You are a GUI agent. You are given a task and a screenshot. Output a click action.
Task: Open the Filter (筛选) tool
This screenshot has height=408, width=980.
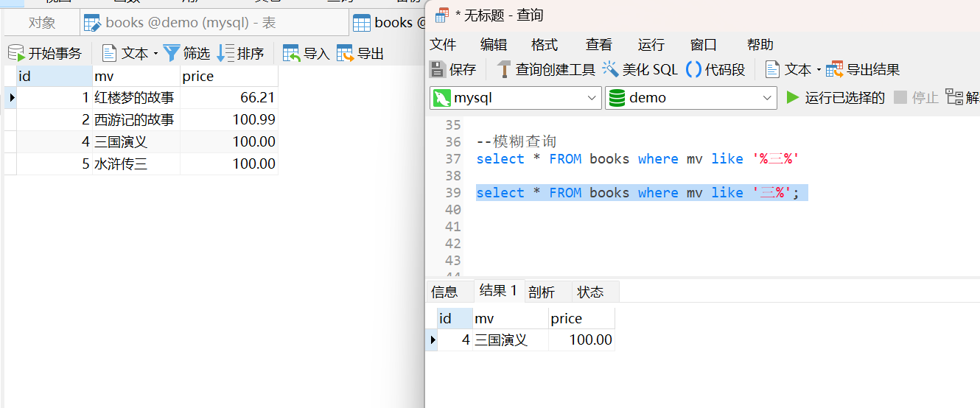[187, 53]
